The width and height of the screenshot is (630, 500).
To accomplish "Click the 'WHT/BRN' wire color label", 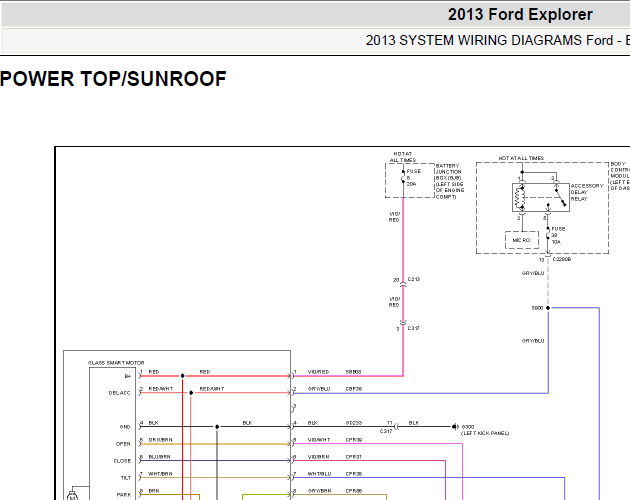I will 160,474.
